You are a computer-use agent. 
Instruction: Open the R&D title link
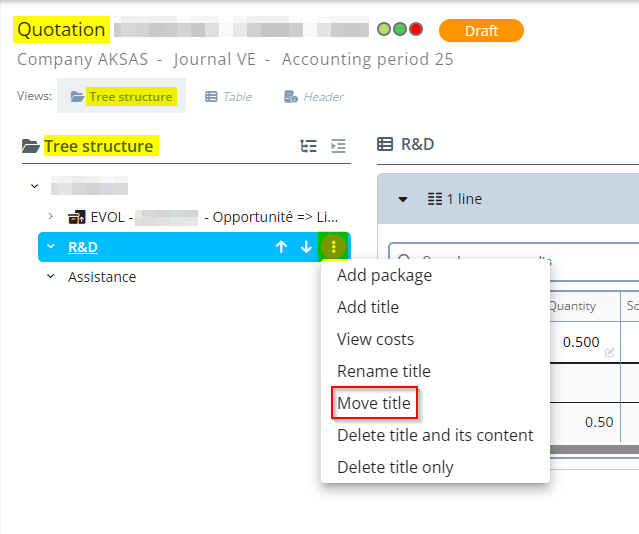coord(83,247)
